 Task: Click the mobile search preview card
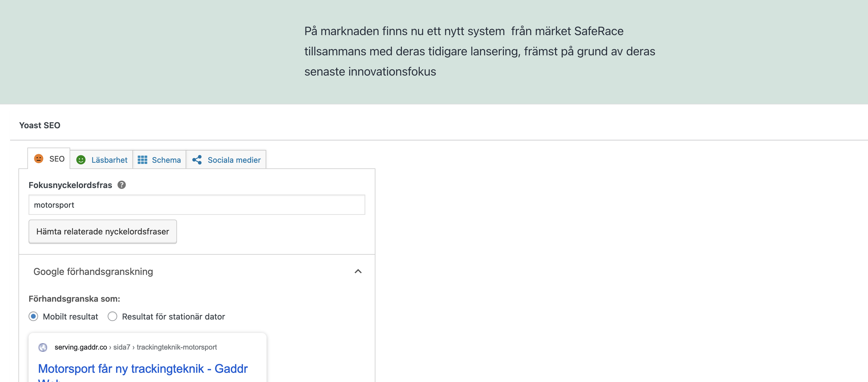pos(147,357)
